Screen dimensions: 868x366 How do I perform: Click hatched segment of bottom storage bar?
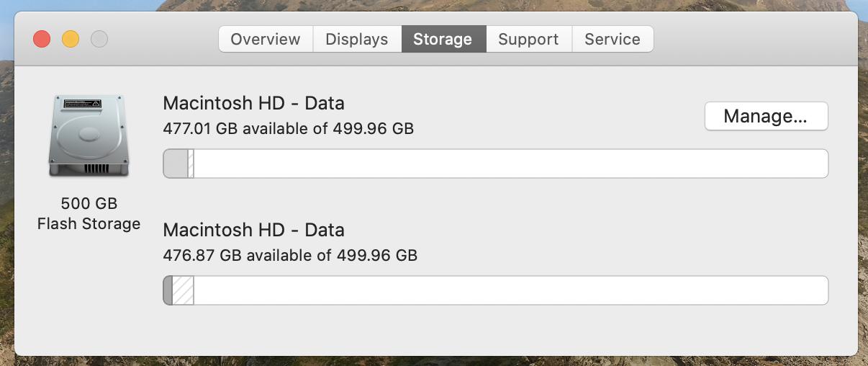[x=183, y=290]
